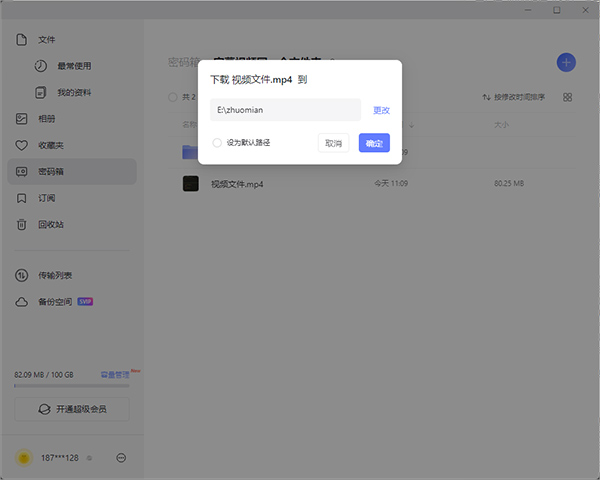This screenshot has height=480, width=600.
Task: Click the 备份空间 cloud icon
Action: [21, 302]
